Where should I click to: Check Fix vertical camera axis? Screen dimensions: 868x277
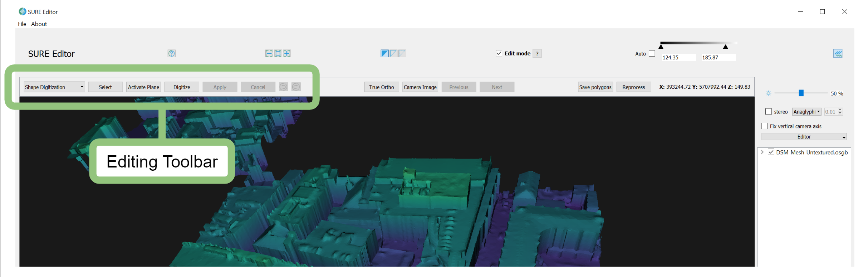(x=764, y=126)
